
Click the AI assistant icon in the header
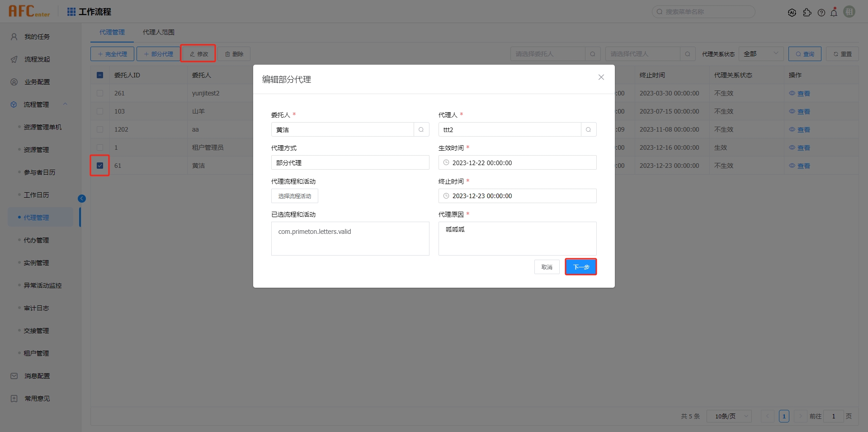[793, 12]
